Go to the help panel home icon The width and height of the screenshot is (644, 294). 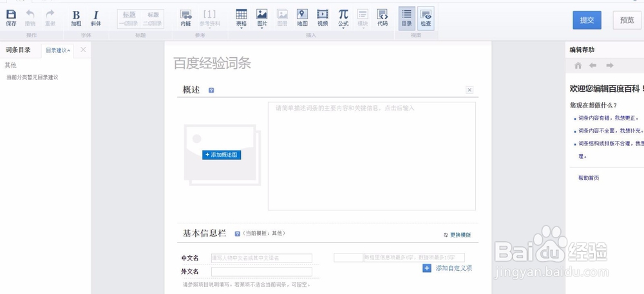pyautogui.click(x=578, y=65)
